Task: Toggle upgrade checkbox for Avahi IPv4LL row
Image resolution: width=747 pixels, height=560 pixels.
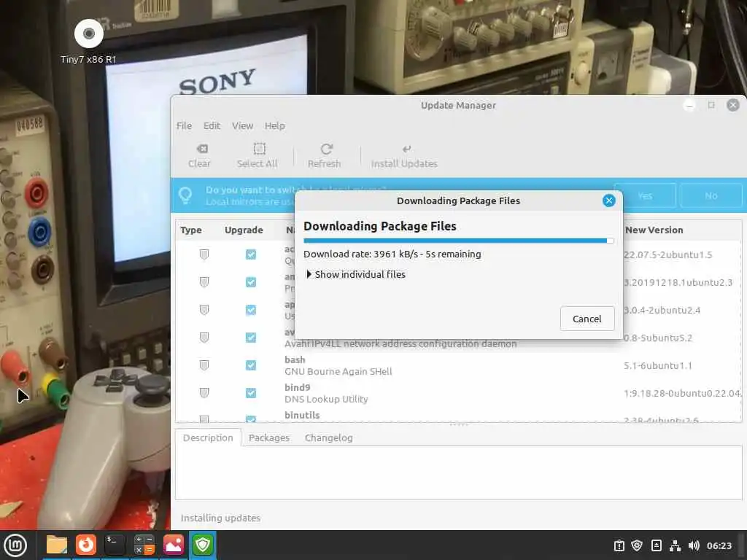Action: pyautogui.click(x=251, y=338)
